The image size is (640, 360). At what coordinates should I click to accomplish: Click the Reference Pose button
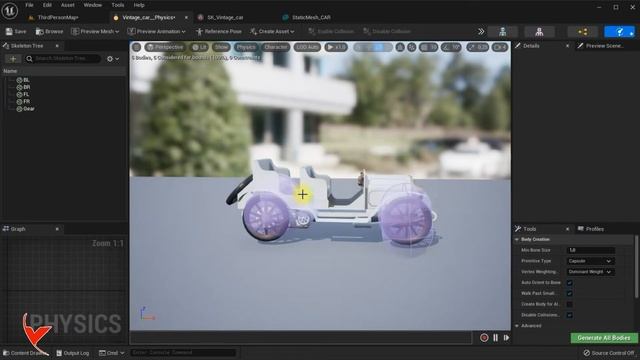(x=218, y=31)
